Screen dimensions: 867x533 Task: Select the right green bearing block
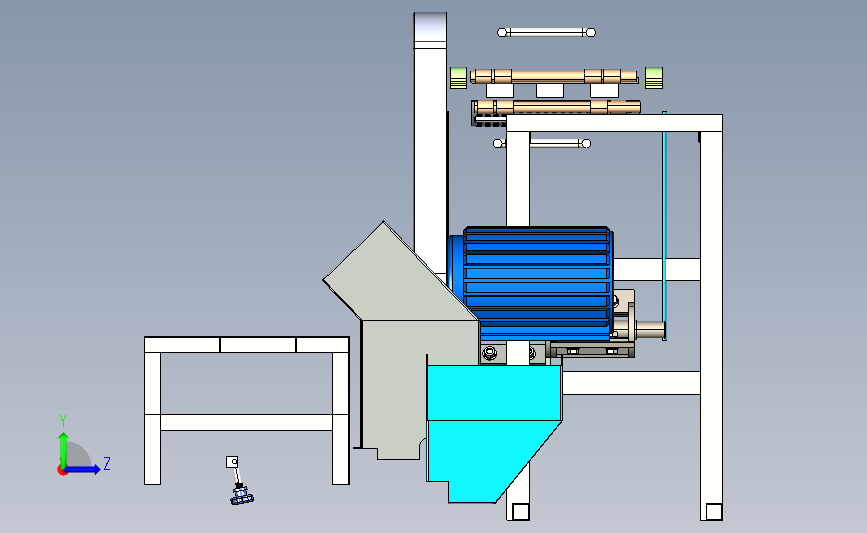(654, 77)
